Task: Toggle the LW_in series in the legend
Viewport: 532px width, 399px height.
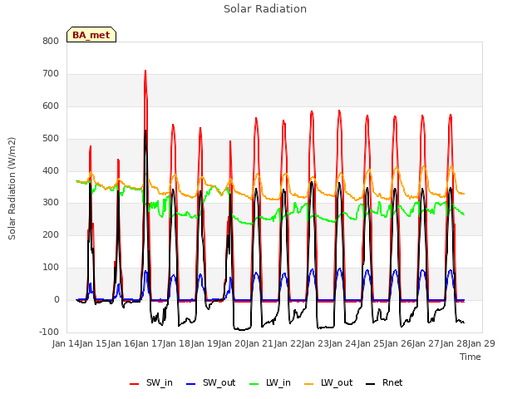Action: [x=270, y=383]
